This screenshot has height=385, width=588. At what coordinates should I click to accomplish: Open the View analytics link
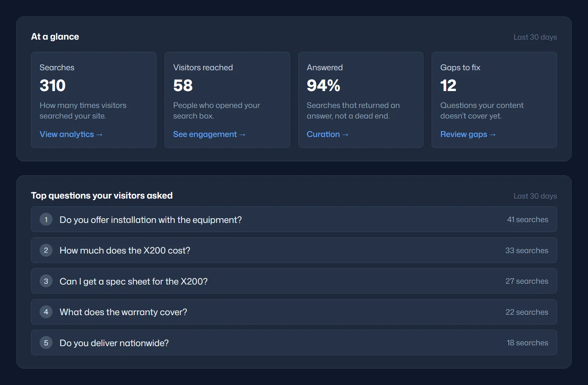click(71, 134)
